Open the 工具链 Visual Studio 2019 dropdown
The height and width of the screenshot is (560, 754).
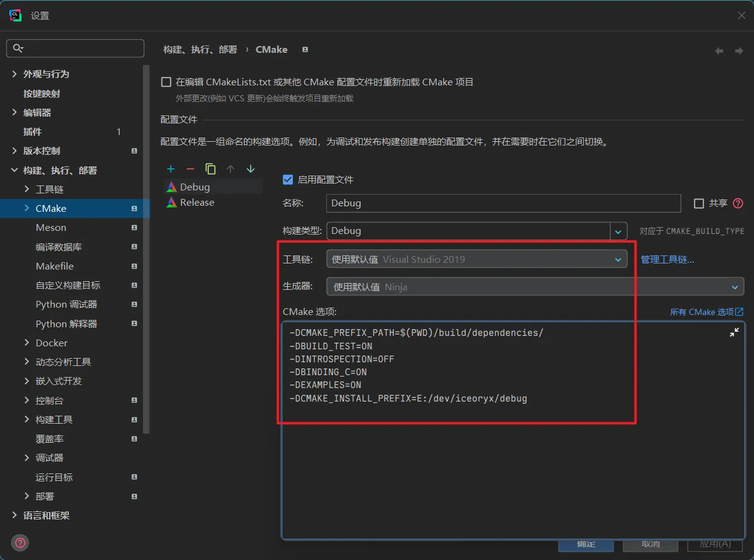(x=477, y=259)
